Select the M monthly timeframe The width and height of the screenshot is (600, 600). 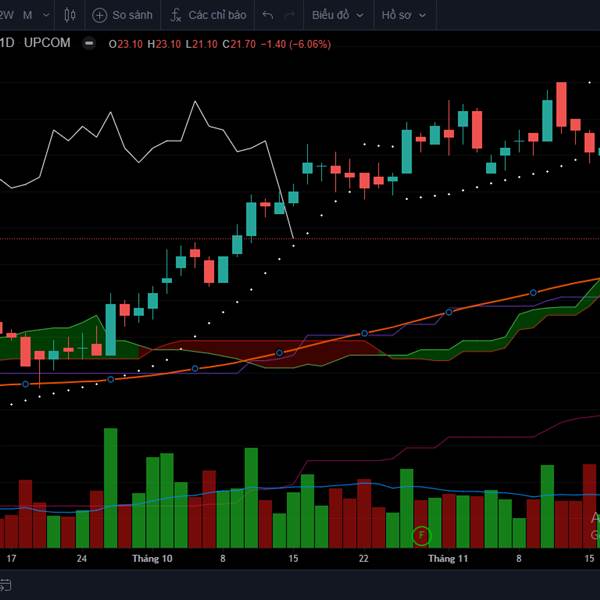(27, 15)
